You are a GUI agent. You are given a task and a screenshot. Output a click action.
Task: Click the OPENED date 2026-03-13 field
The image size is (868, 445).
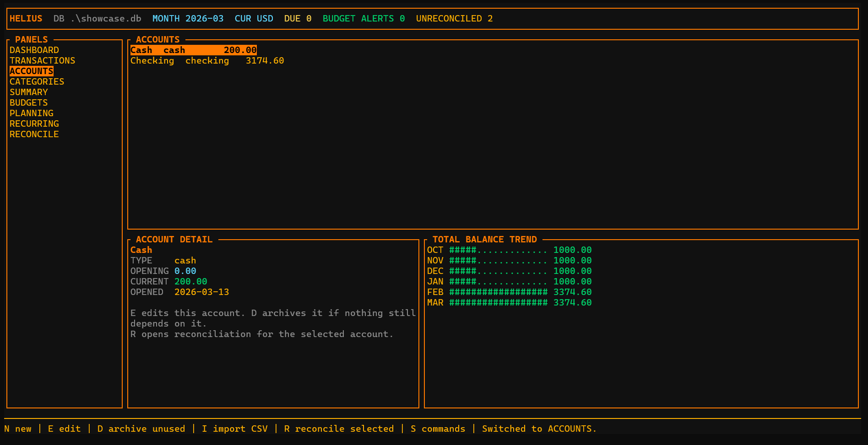[x=202, y=292]
